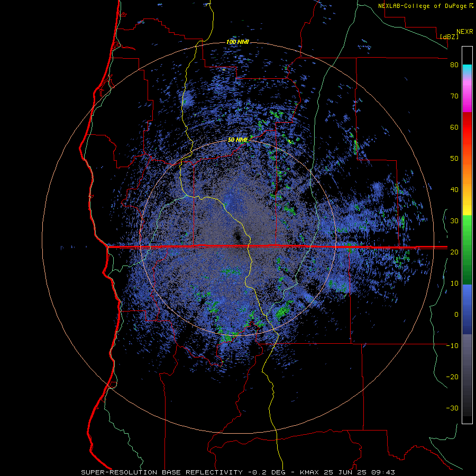Viewport: 476px width, 476px height.
Task: Click the 50 value on dBZ scale
Action: pyautogui.click(x=454, y=159)
